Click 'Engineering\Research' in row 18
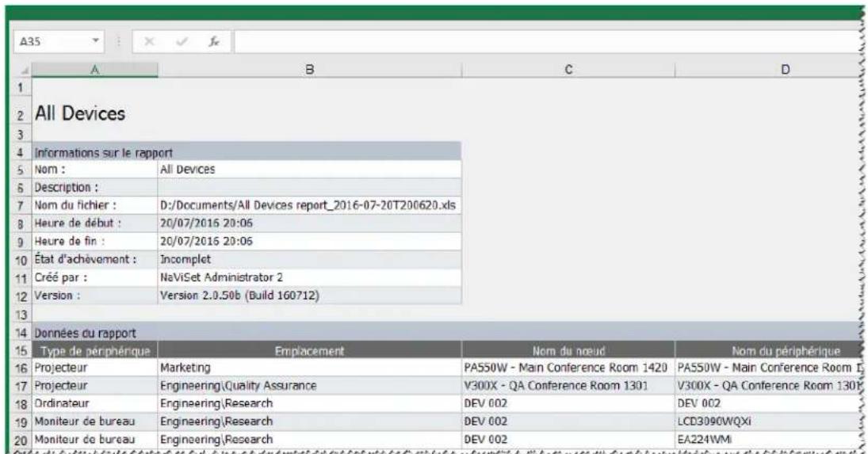The width and height of the screenshot is (868, 454). coord(309,403)
